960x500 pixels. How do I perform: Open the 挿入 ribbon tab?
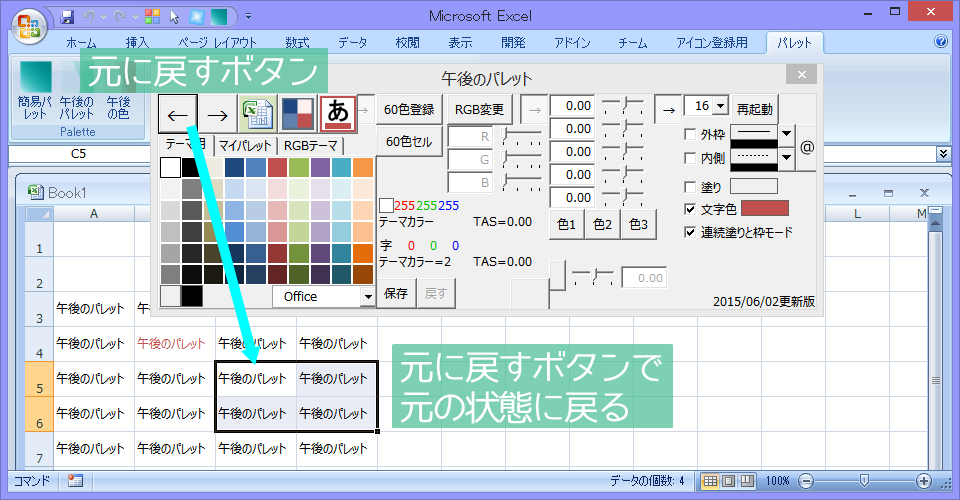pos(137,43)
